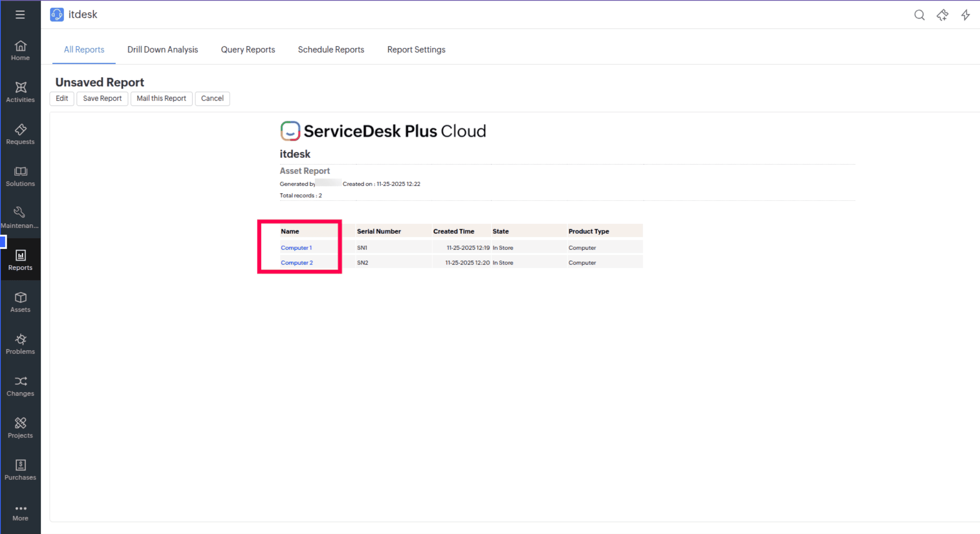Open Solutions module in sidebar
980x534 pixels.
[20, 176]
